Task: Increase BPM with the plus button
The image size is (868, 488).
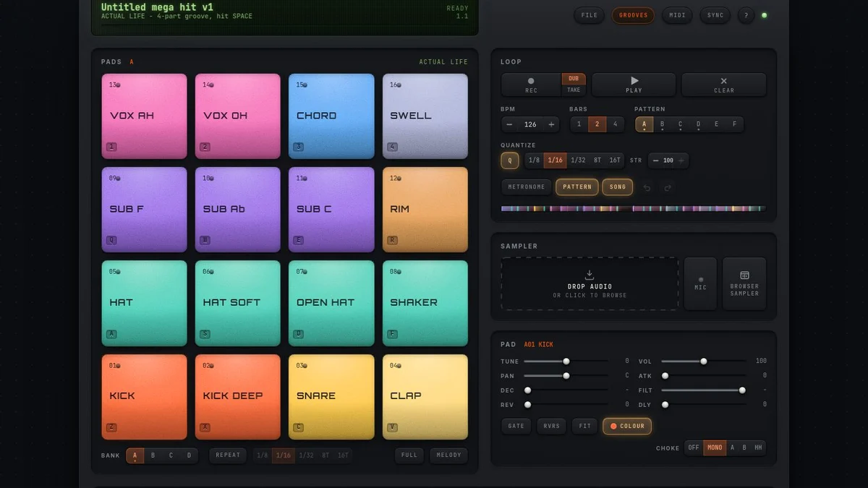Action: tap(551, 124)
